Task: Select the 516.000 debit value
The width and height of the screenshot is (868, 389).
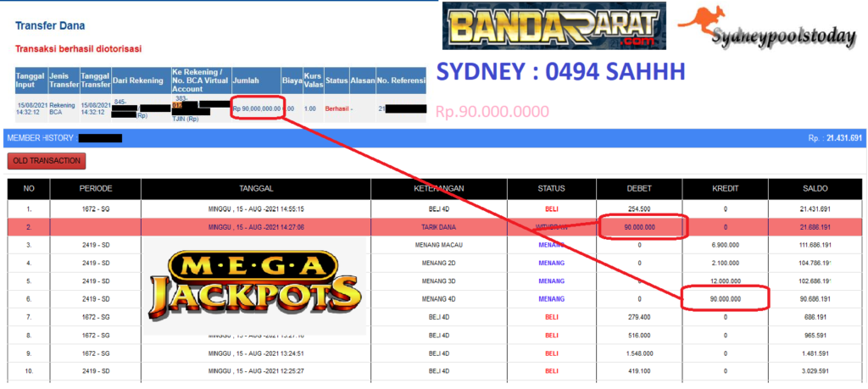Action: (x=639, y=336)
